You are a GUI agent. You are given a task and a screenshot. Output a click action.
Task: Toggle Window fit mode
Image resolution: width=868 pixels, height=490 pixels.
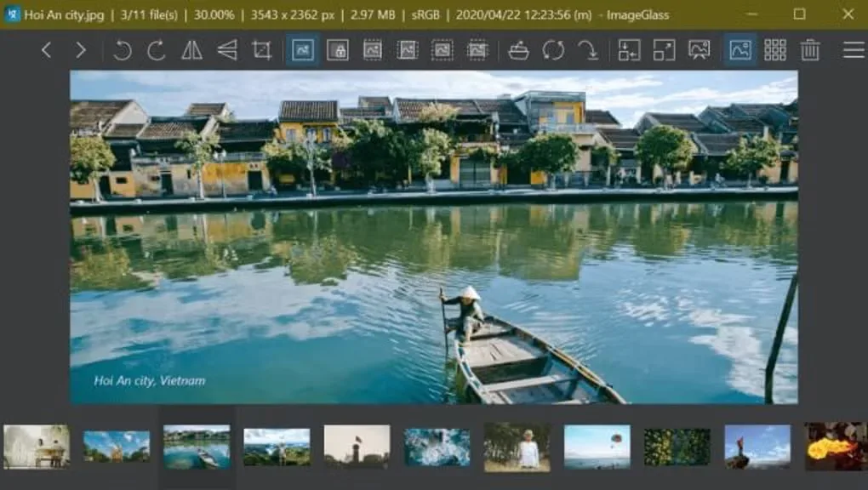(630, 50)
